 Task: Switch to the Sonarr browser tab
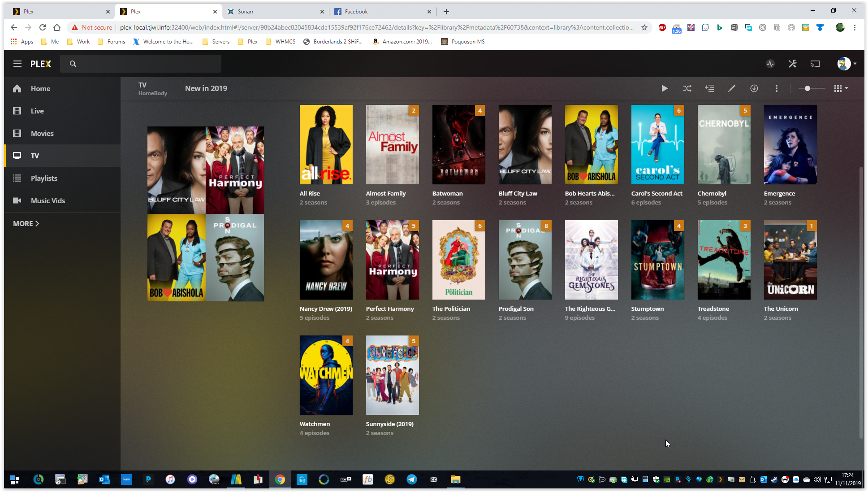tap(275, 12)
